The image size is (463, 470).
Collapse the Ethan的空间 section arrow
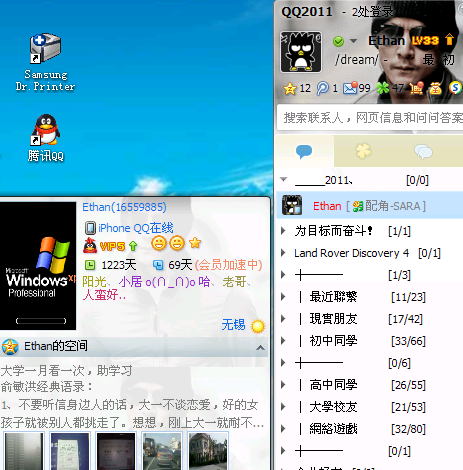tap(260, 348)
